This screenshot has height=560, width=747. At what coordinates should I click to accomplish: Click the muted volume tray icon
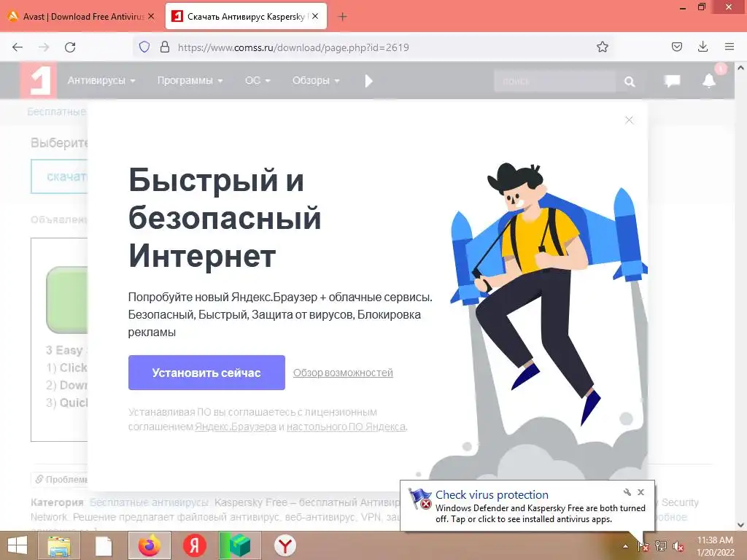(x=678, y=546)
